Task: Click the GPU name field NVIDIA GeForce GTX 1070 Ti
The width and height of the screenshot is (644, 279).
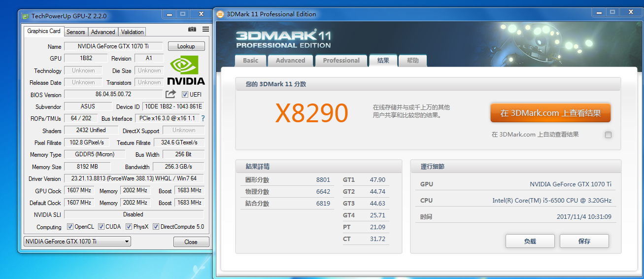Action: [113, 46]
